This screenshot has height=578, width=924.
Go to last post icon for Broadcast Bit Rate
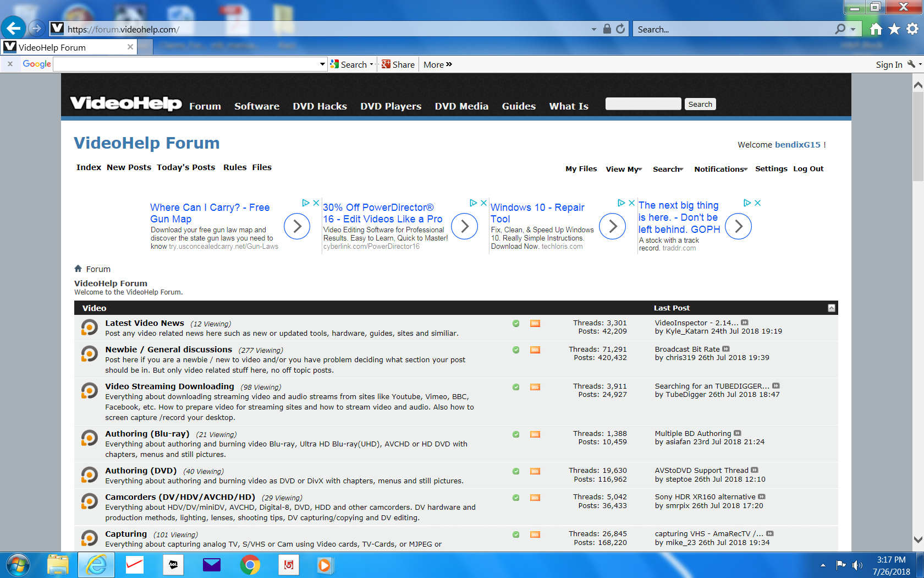click(x=726, y=349)
